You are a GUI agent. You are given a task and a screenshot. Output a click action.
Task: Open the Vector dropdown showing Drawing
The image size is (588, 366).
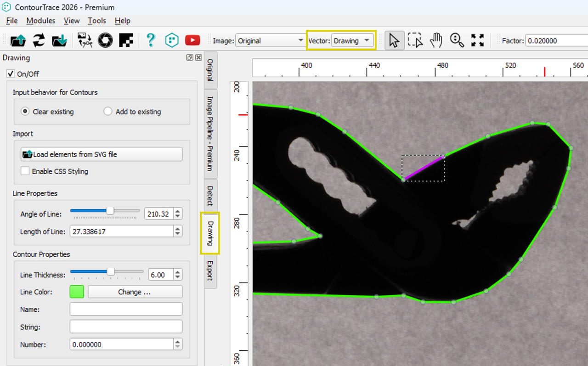click(352, 41)
